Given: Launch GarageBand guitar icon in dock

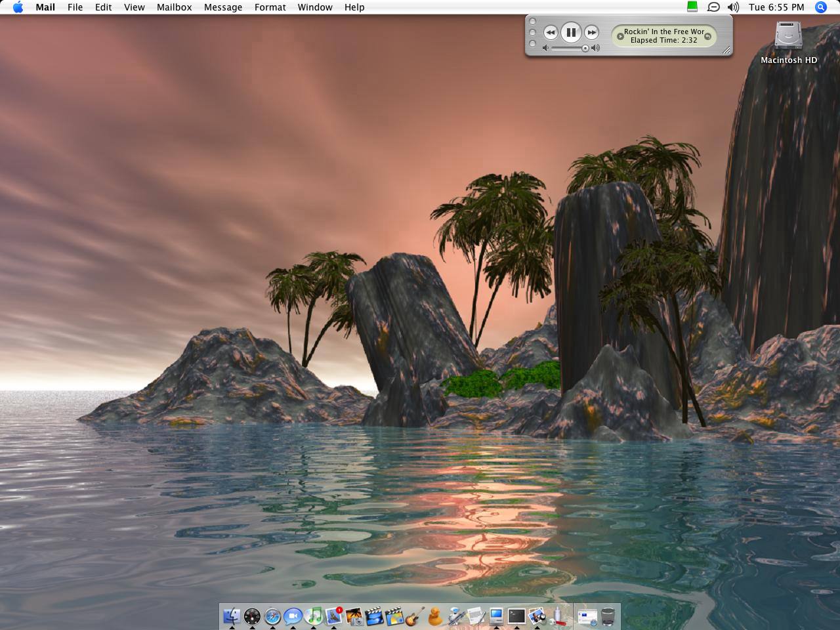Looking at the screenshot, I should coord(415,616).
